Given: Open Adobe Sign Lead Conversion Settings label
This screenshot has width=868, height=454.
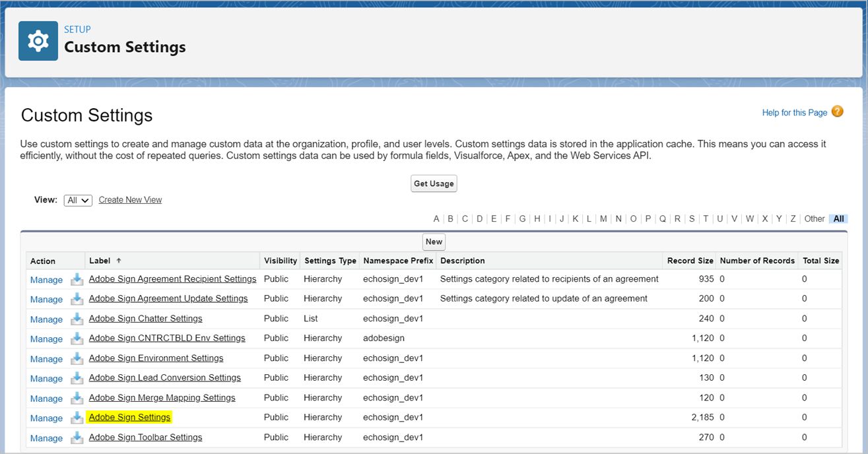Looking at the screenshot, I should click(165, 377).
